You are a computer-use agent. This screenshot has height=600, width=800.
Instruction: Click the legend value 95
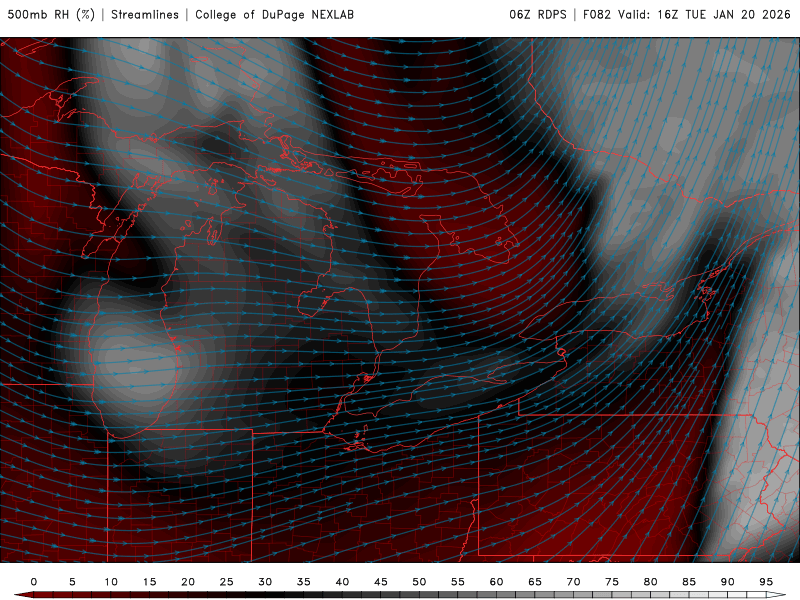click(766, 582)
